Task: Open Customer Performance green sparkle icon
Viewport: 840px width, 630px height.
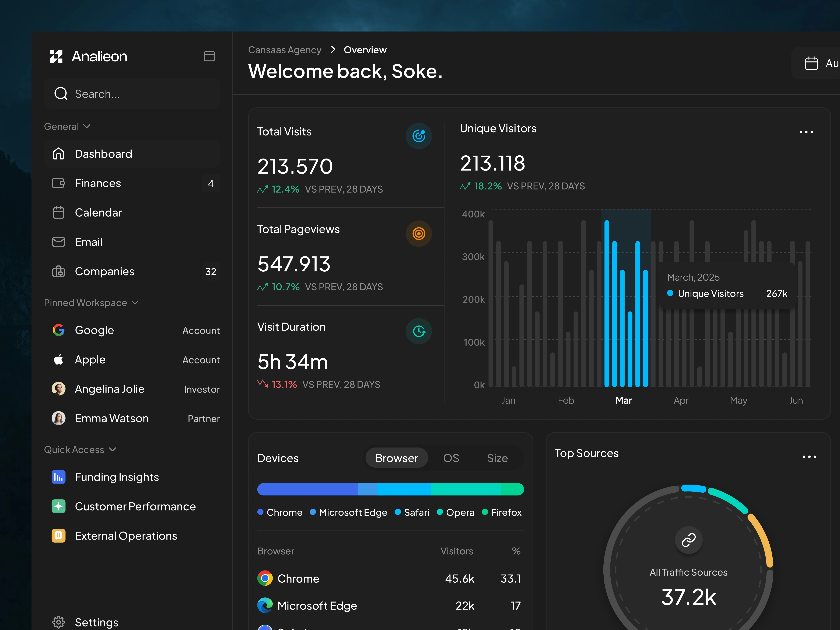Action: [58, 506]
